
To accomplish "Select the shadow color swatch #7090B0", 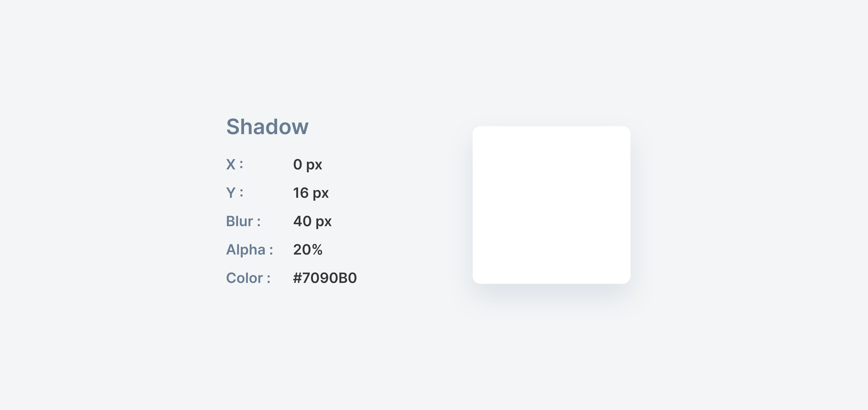I will click(323, 277).
